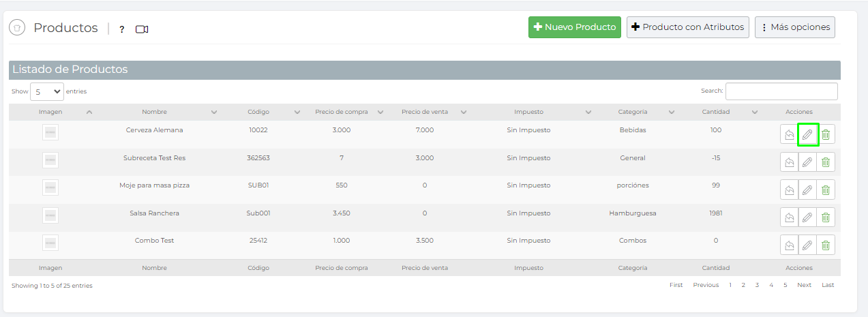This screenshot has height=317, width=868.
Task: Open inventory icon for Cerveza Alemana
Action: 789,135
